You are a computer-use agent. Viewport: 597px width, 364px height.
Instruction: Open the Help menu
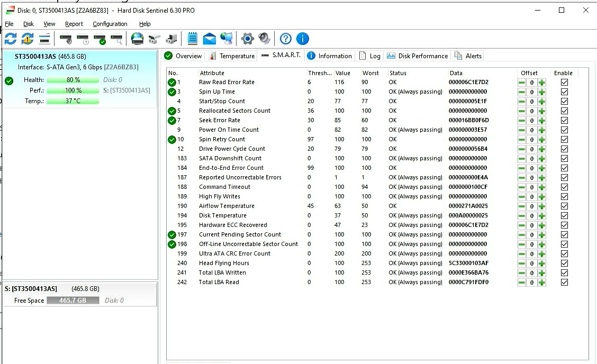[x=144, y=24]
